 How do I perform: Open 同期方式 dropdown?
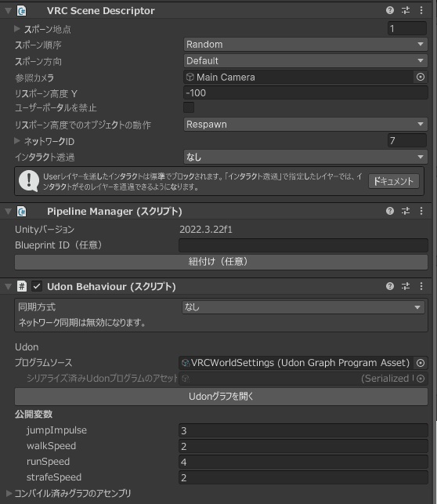pyautogui.click(x=303, y=307)
